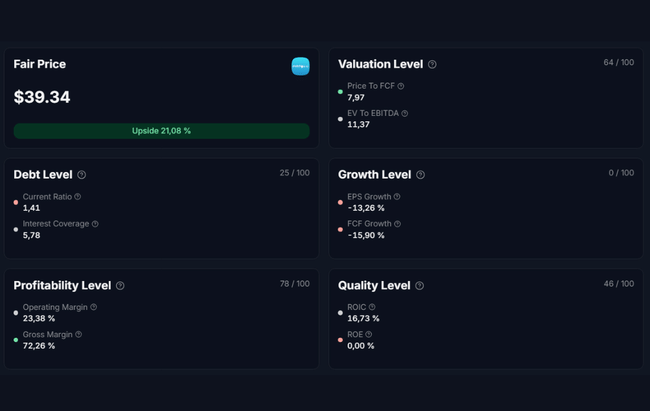Viewport: 650px width, 411px height.
Task: Open the Operating Margin help icon
Action: [95, 307]
